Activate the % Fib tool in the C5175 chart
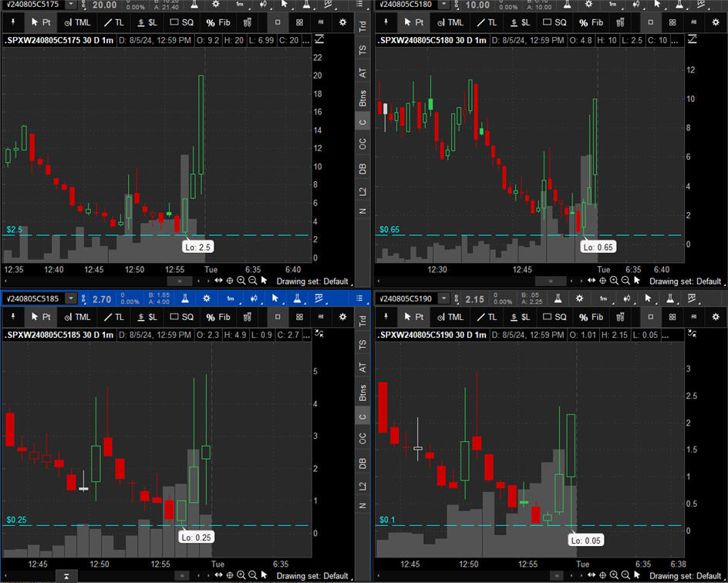 click(x=218, y=22)
